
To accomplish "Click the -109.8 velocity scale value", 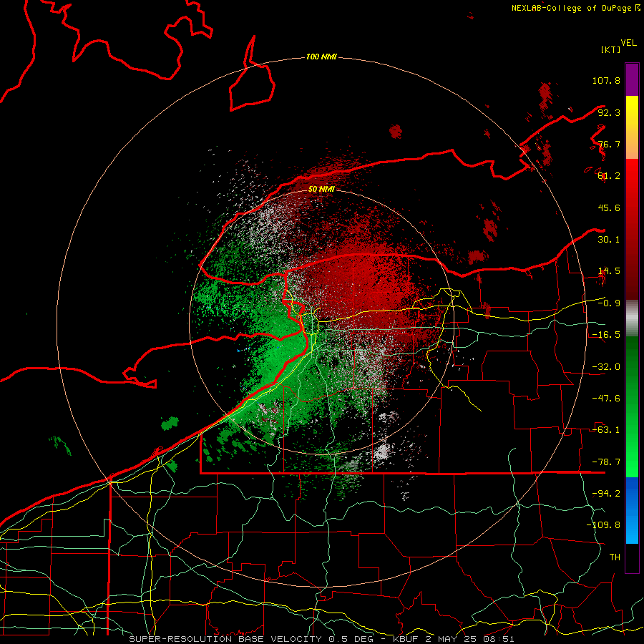I will pyautogui.click(x=603, y=525).
